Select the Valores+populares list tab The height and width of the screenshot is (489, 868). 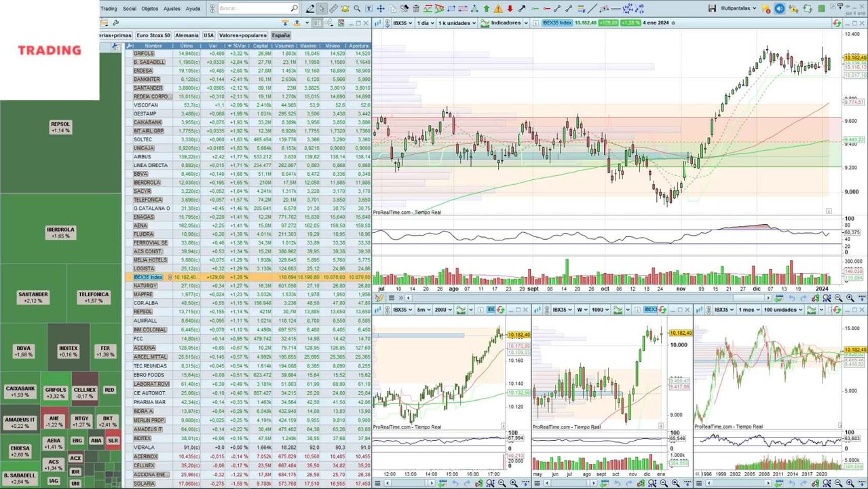(x=243, y=35)
